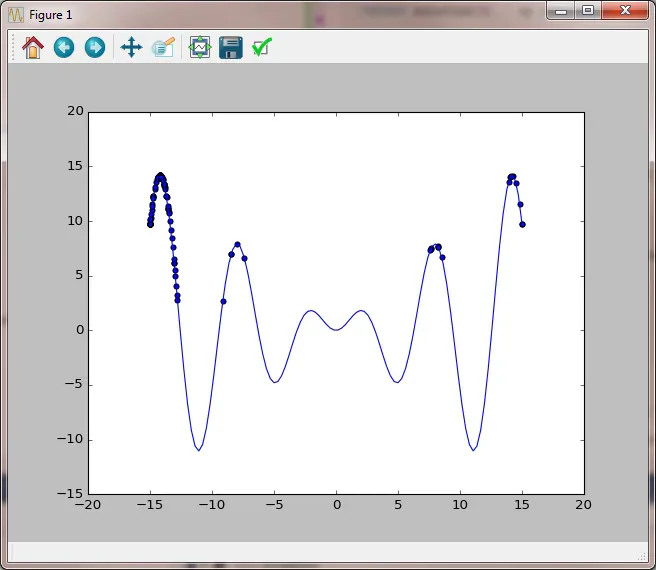Open the Configure subplots dialog
The height and width of the screenshot is (570, 656).
[x=200, y=47]
